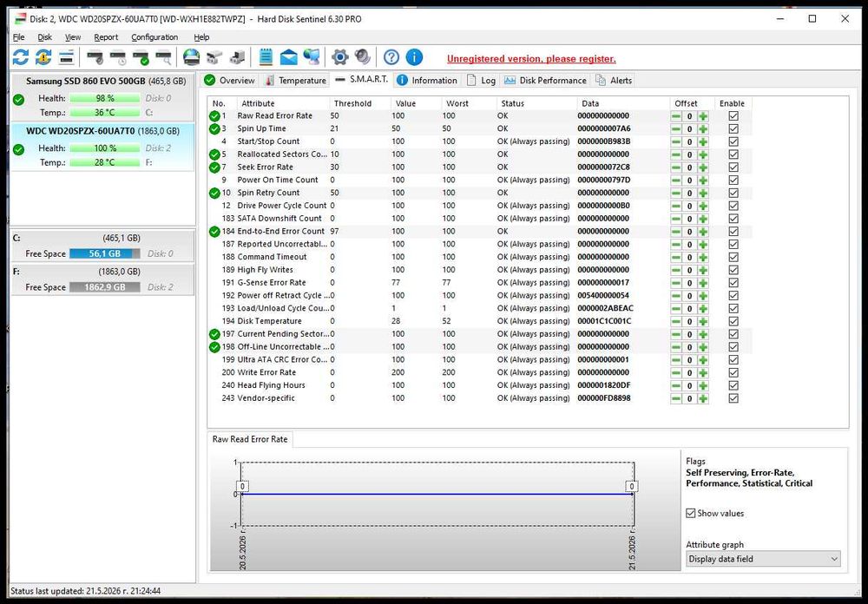This screenshot has width=868, height=604.
Task: Click the disk with green checkmark icon
Action: [x=141, y=57]
